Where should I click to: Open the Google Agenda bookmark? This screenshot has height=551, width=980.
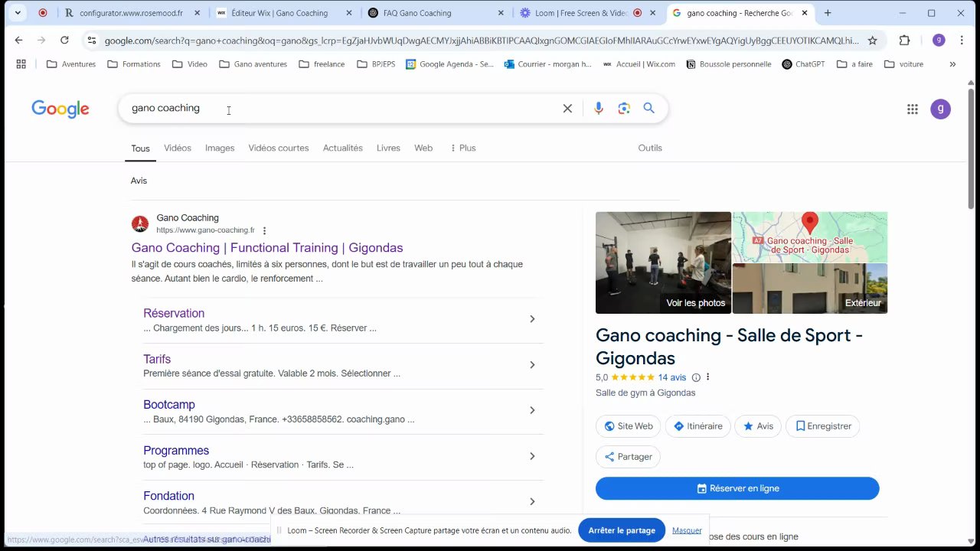pyautogui.click(x=450, y=64)
